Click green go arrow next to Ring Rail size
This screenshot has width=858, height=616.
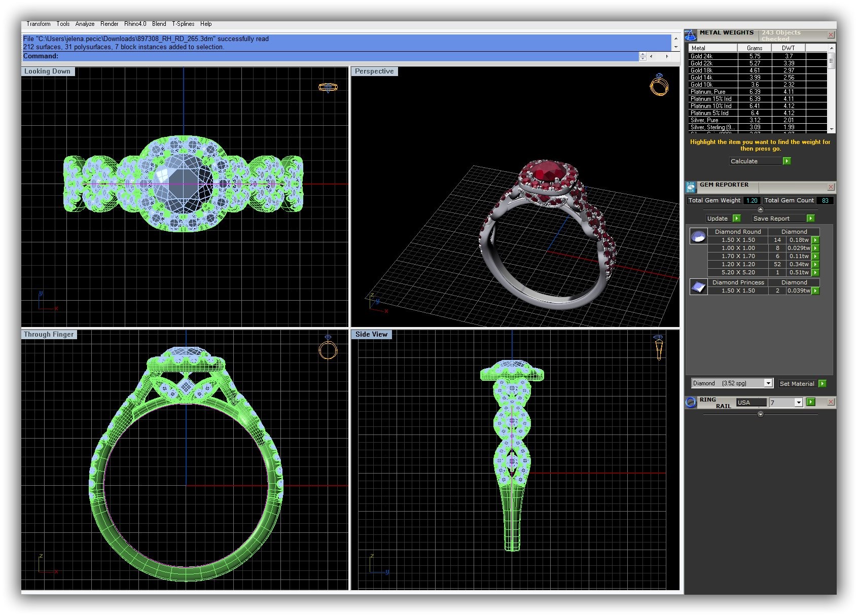pyautogui.click(x=811, y=402)
